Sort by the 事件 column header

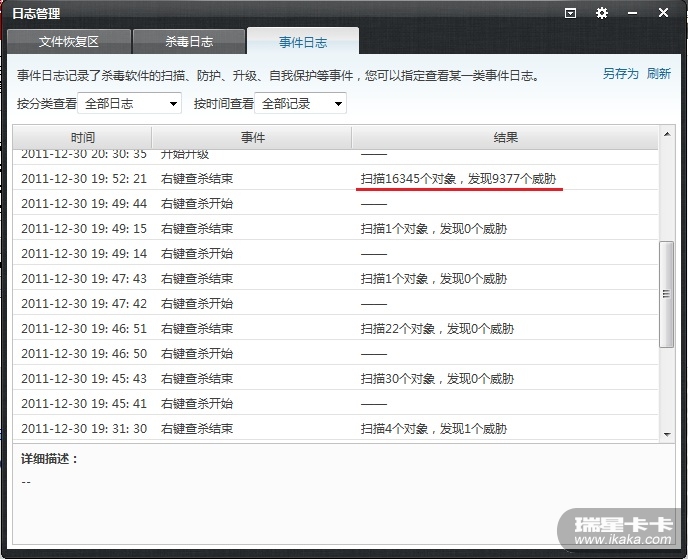[252, 138]
